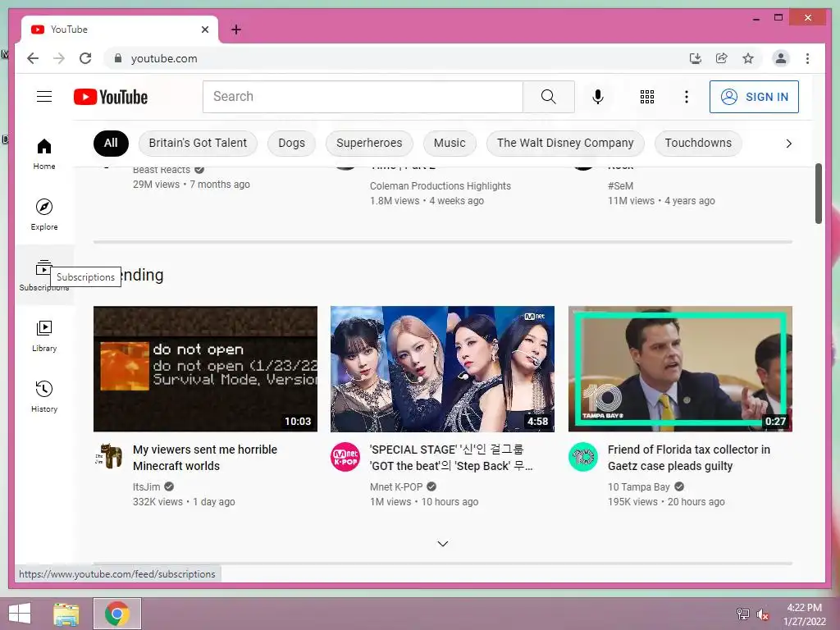Open History in the sidebar

[x=44, y=397]
